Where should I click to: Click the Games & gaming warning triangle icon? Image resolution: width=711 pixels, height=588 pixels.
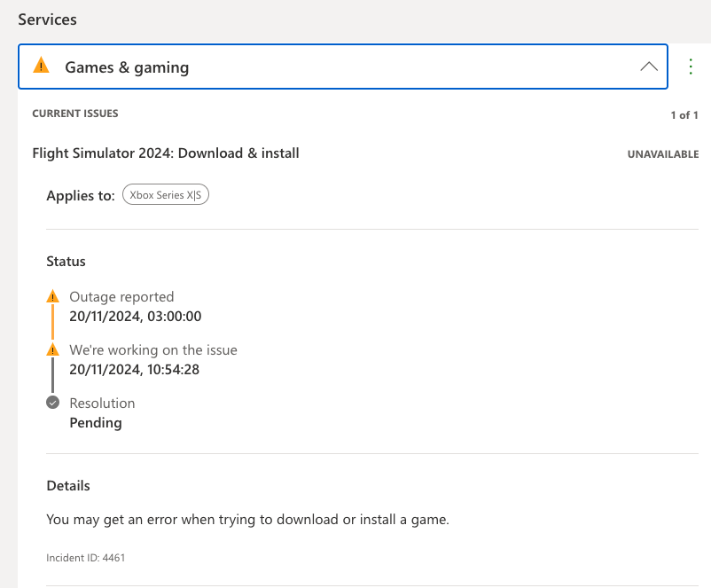(x=42, y=66)
